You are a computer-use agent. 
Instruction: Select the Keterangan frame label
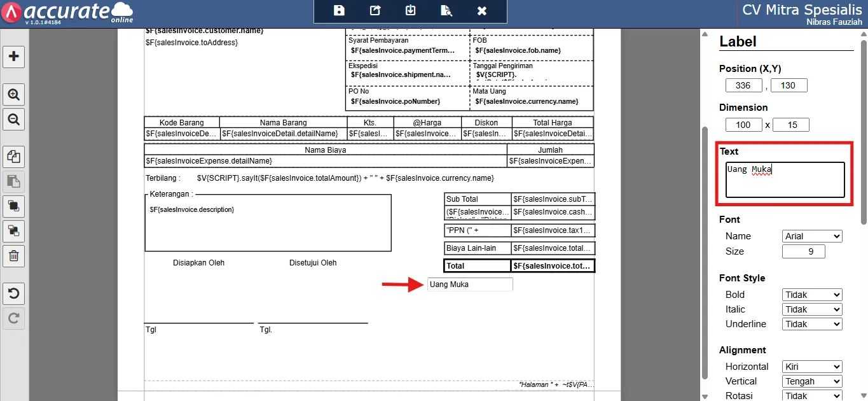(172, 194)
